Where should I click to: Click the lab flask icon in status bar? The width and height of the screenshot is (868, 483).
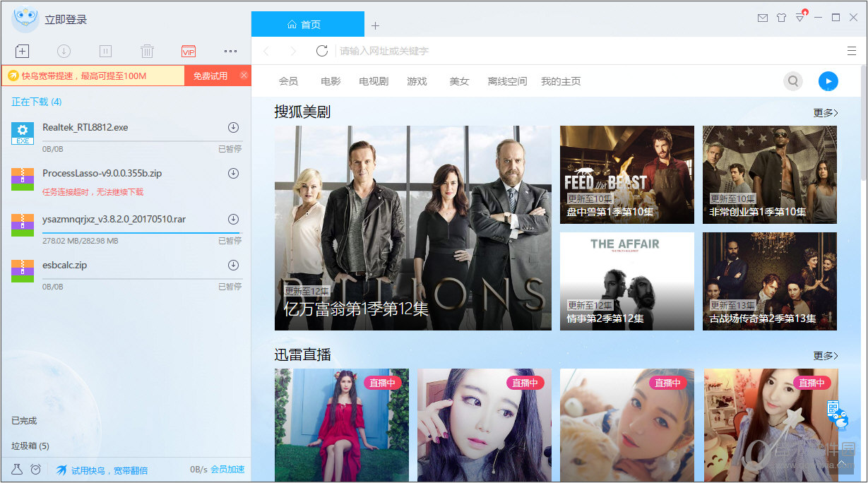tap(16, 469)
